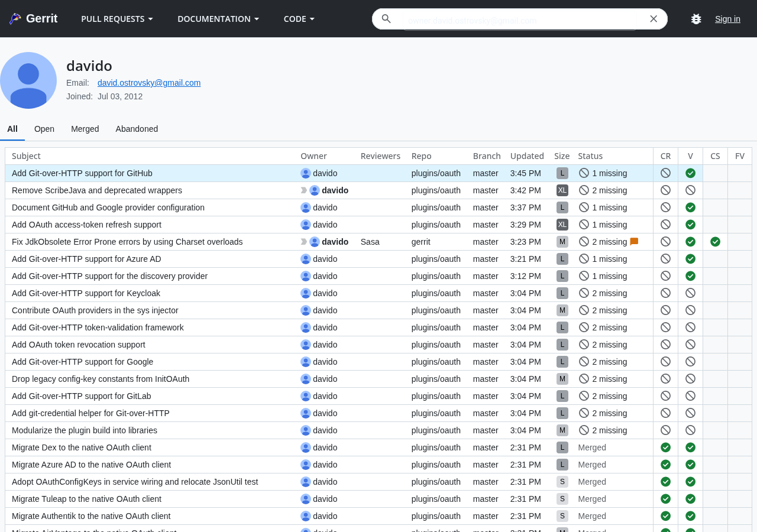Click attention arrow icon on Remove ScribeJava row
The width and height of the screenshot is (757, 532).
(304, 190)
